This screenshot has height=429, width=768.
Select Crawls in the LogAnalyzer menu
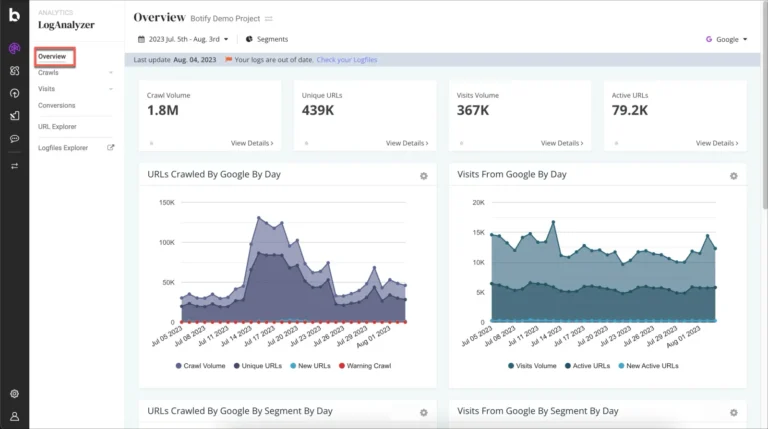click(x=48, y=72)
